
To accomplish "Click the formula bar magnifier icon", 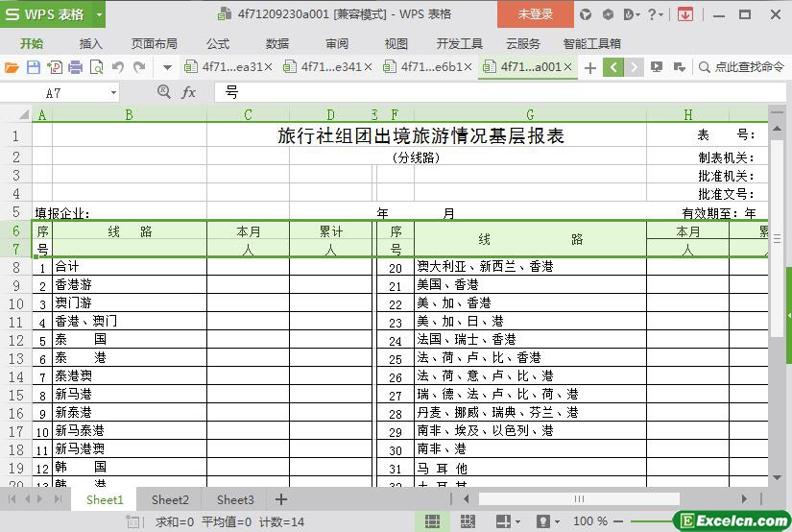I will pyautogui.click(x=163, y=92).
